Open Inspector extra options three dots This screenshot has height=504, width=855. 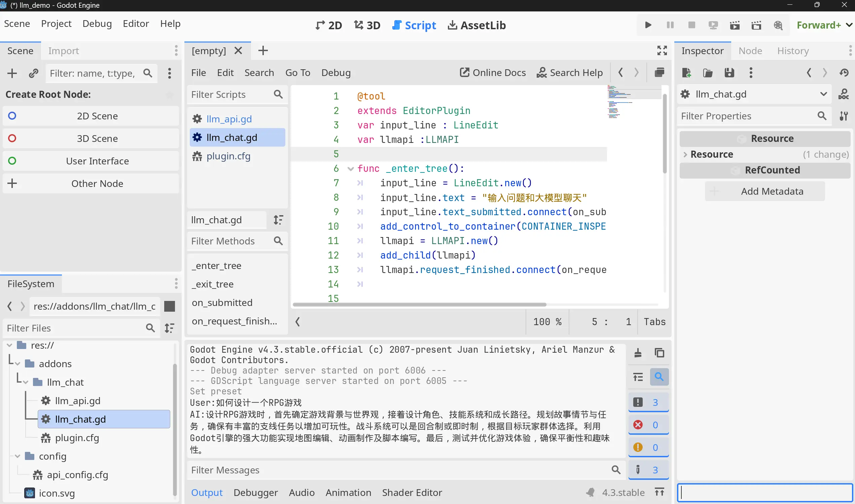(751, 72)
